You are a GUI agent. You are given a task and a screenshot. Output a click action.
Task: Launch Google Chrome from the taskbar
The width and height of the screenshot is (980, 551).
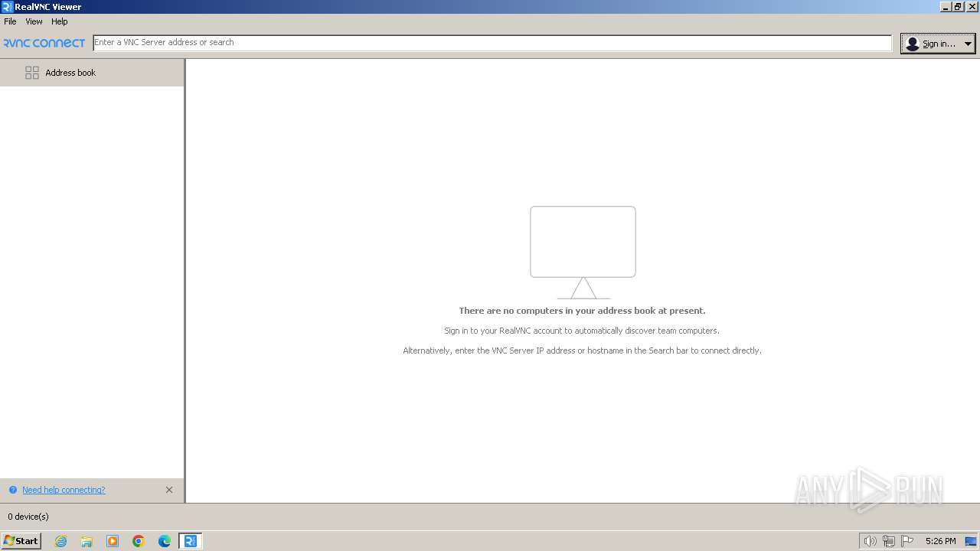coord(139,541)
